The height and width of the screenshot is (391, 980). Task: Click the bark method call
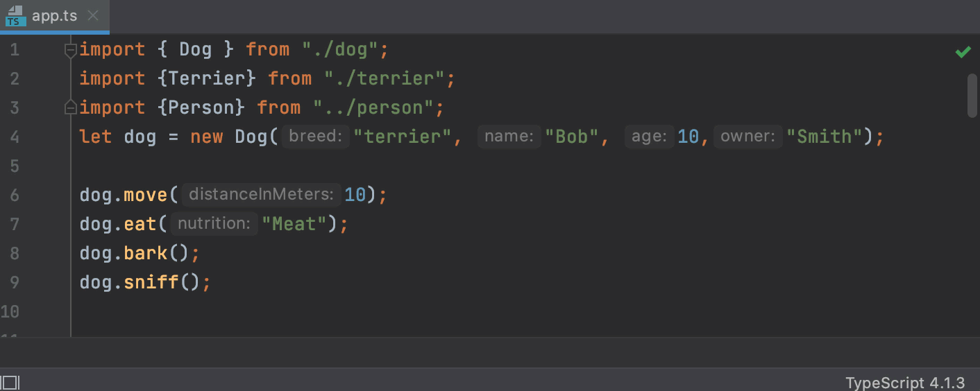[146, 253]
